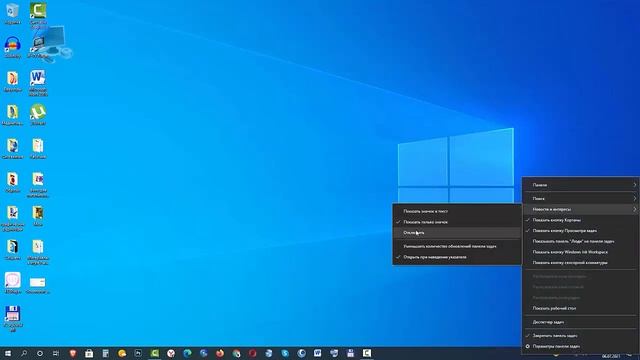Select the Audacity headphones desktop icon
The width and height of the screenshot is (640, 360).
(x=12, y=47)
